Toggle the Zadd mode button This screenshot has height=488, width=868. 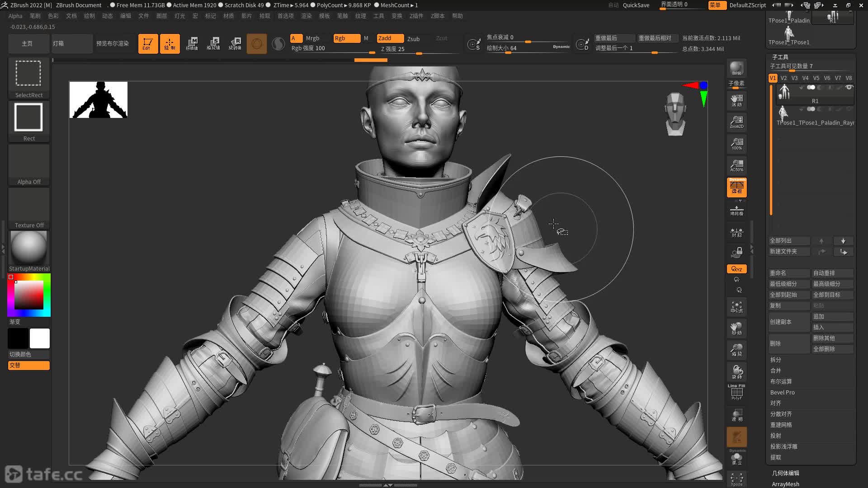[390, 38]
